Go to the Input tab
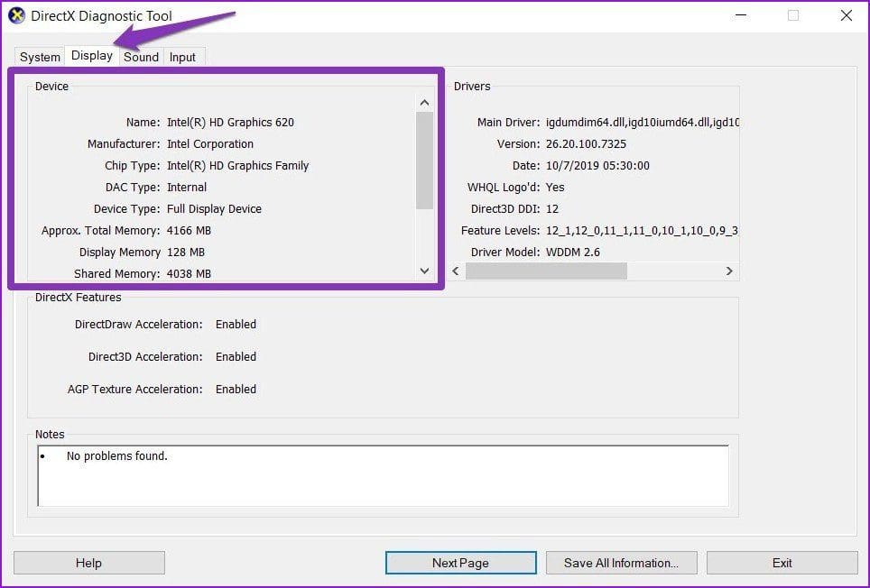Screen dimensions: 870x588 pos(182,57)
